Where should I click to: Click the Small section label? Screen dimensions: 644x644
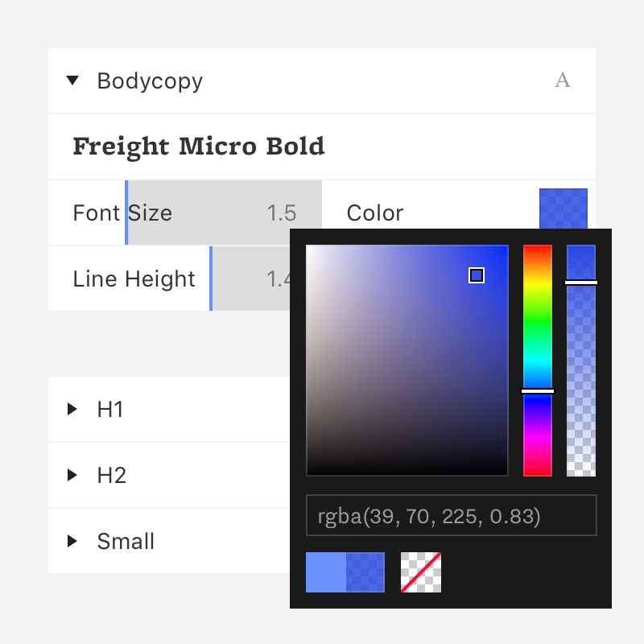126,541
